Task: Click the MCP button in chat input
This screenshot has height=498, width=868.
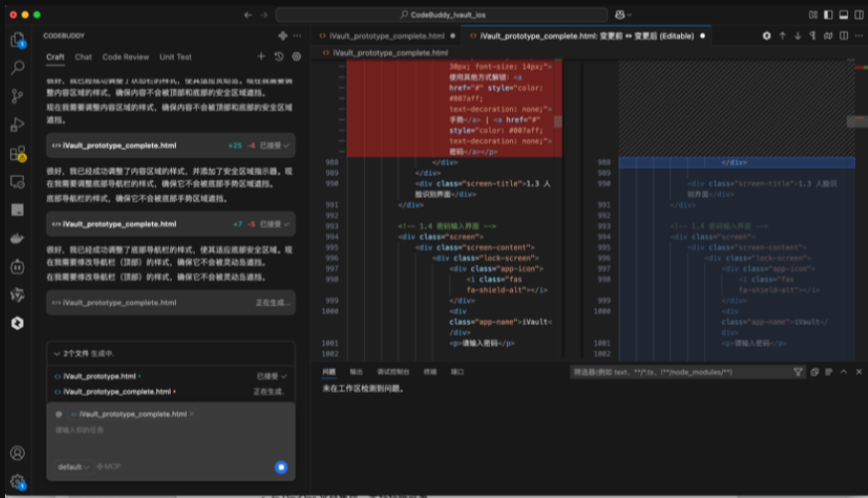Action: pyautogui.click(x=109, y=466)
